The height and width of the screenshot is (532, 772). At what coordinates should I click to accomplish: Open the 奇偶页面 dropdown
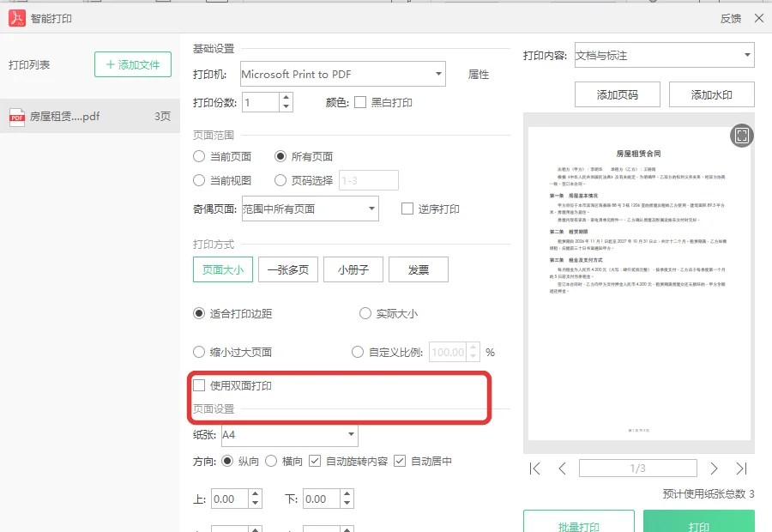pos(311,209)
